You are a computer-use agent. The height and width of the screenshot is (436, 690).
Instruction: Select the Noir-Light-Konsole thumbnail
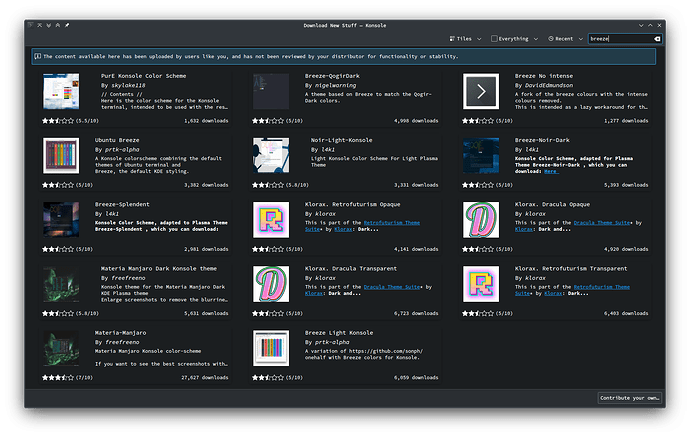coord(271,155)
